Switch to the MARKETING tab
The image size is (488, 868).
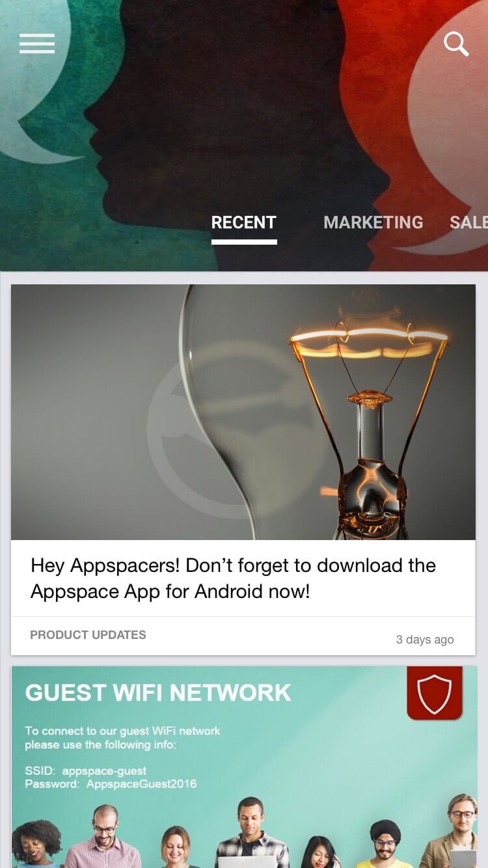(373, 223)
